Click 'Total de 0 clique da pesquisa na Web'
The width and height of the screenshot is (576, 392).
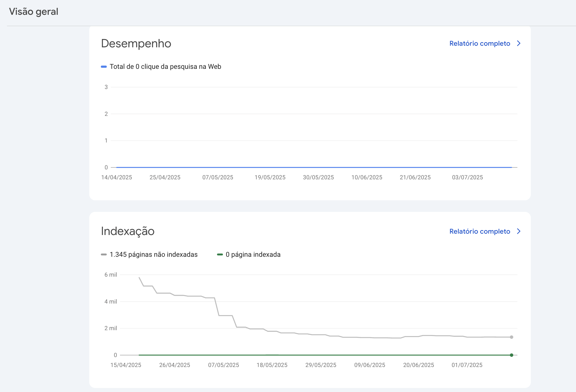tap(165, 67)
